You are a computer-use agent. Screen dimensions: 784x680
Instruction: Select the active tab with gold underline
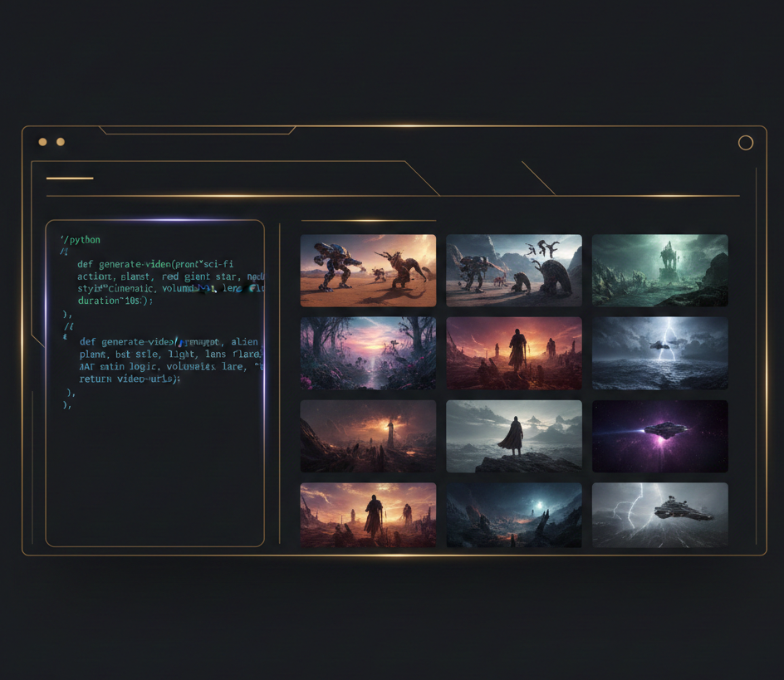70,178
